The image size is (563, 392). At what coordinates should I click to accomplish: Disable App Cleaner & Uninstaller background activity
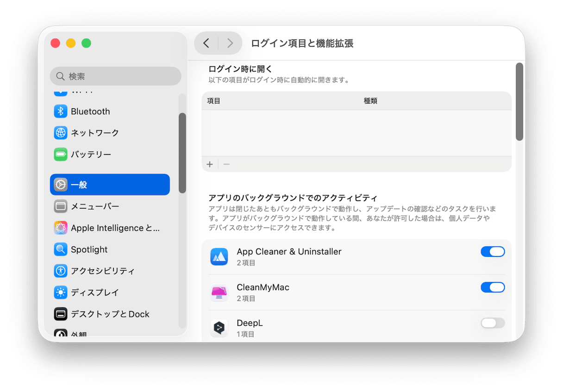[493, 251]
